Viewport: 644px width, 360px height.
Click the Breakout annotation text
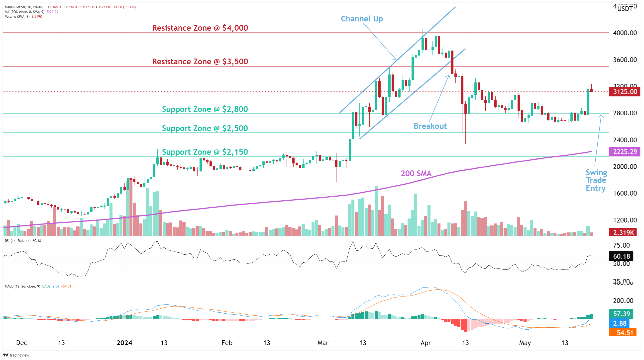430,126
